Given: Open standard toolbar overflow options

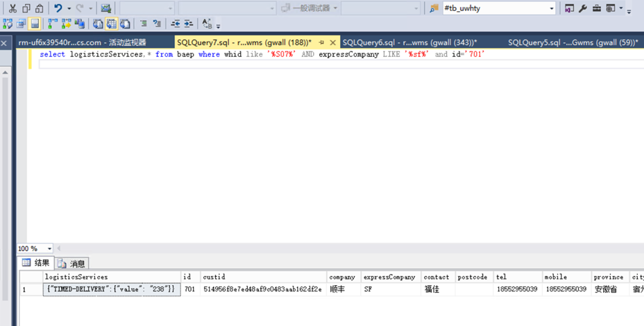Looking at the screenshot, I should tap(629, 10).
